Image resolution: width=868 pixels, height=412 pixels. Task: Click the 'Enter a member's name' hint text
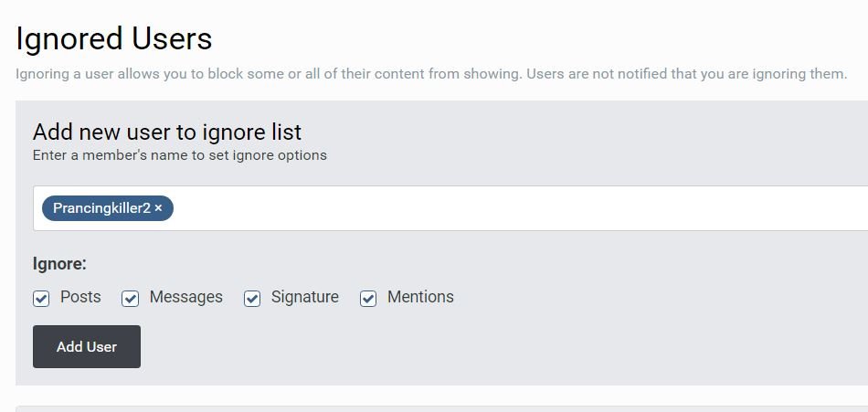pyautogui.click(x=179, y=155)
